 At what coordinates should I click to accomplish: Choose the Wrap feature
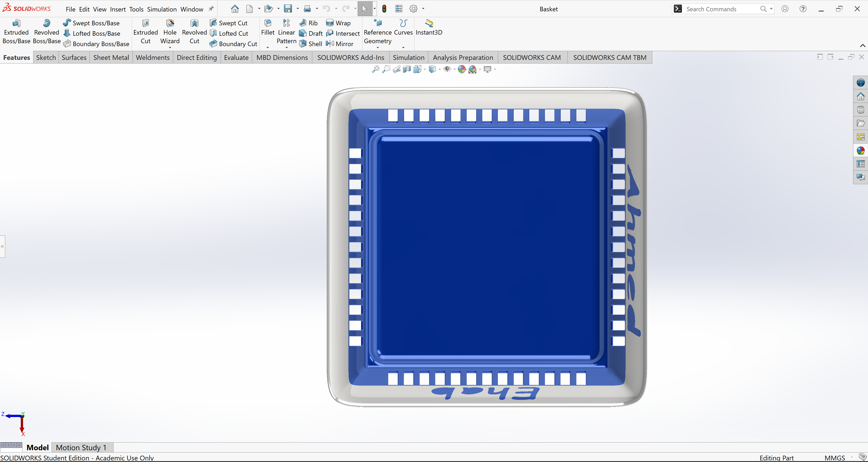coord(338,23)
